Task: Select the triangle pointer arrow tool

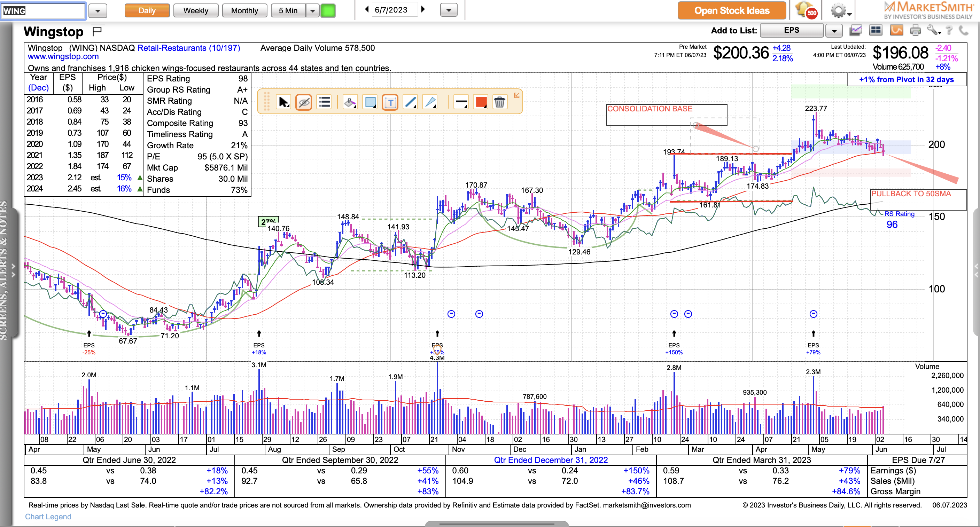Action: click(x=430, y=102)
